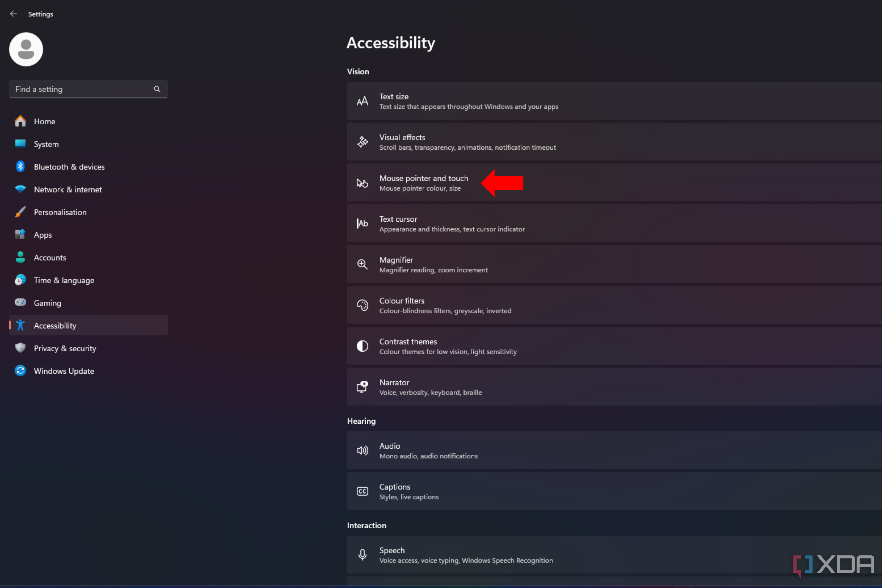
Task: Click back arrow to previous page
Action: (x=14, y=13)
